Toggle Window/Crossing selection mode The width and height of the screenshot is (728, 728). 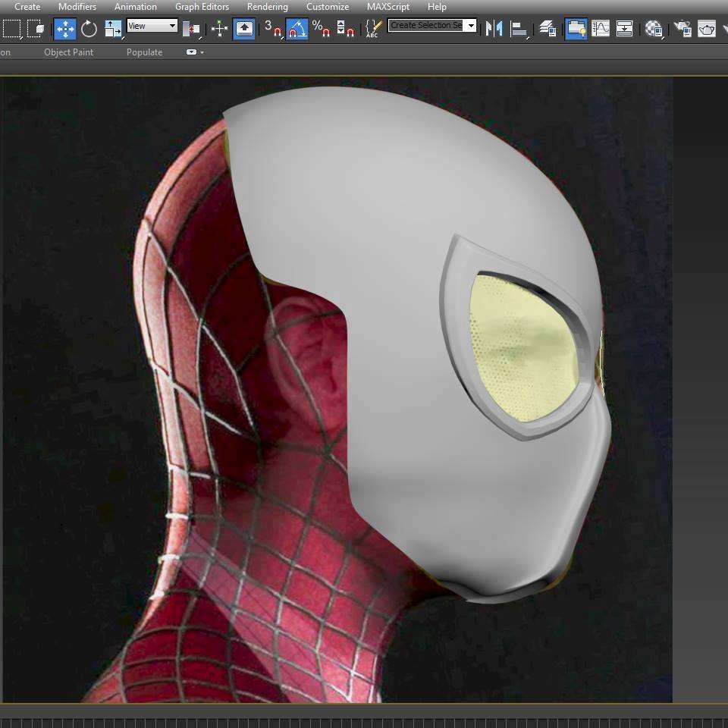tap(36, 29)
